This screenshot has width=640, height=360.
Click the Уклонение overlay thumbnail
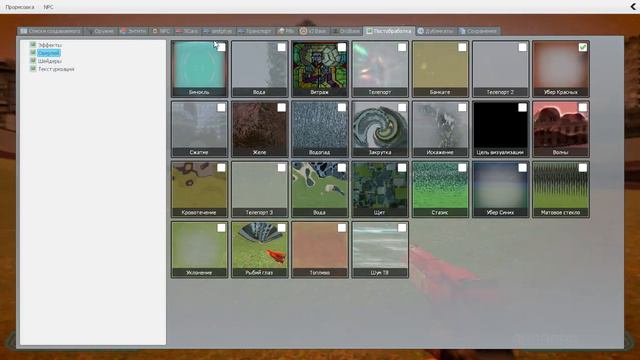(199, 249)
